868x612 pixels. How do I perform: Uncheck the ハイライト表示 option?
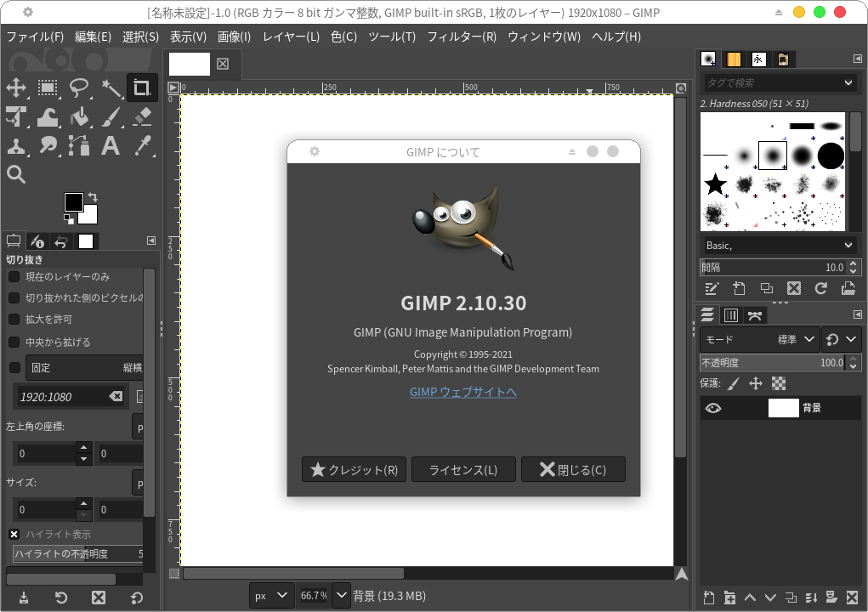pyautogui.click(x=14, y=534)
